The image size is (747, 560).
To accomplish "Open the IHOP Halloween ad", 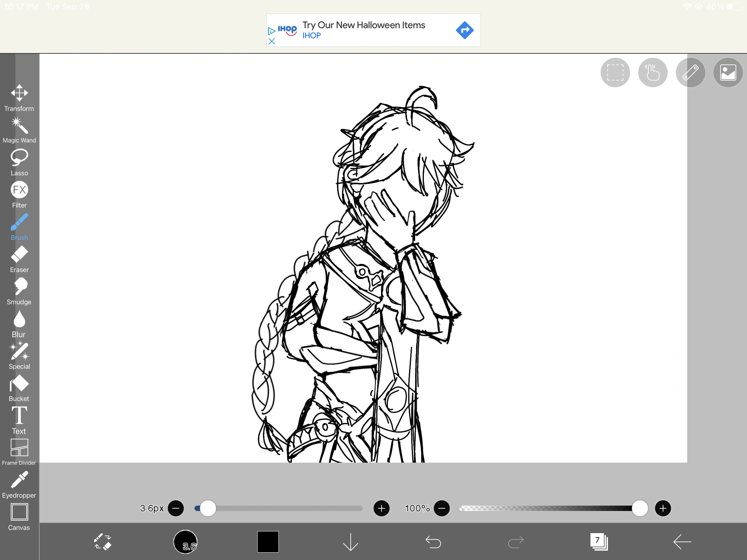I will coord(373,30).
